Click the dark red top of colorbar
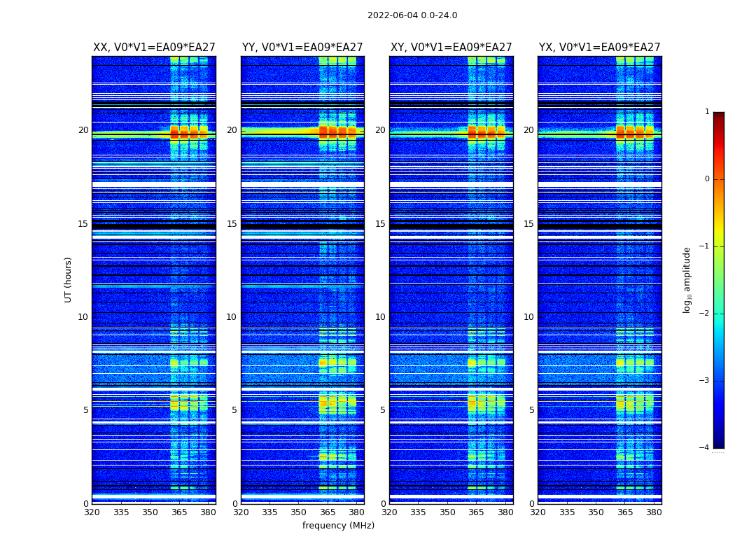 point(719,115)
